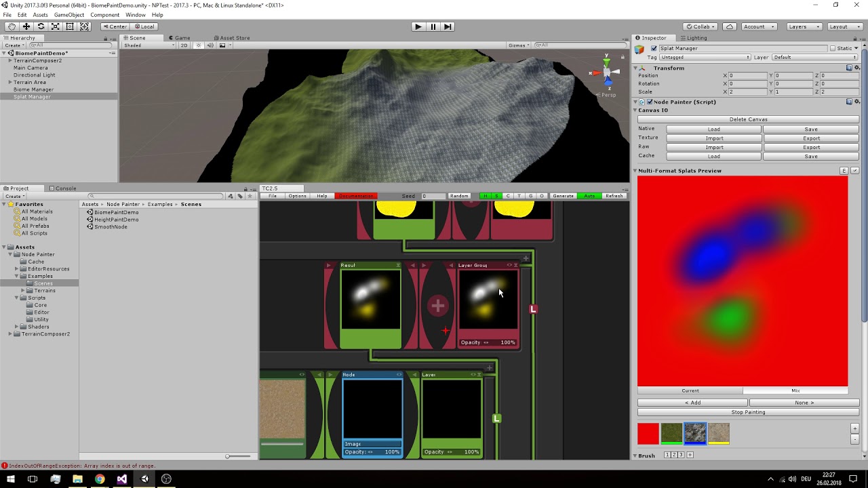Select the combined Transform tool
The width and height of the screenshot is (868, 488).
[84, 26]
